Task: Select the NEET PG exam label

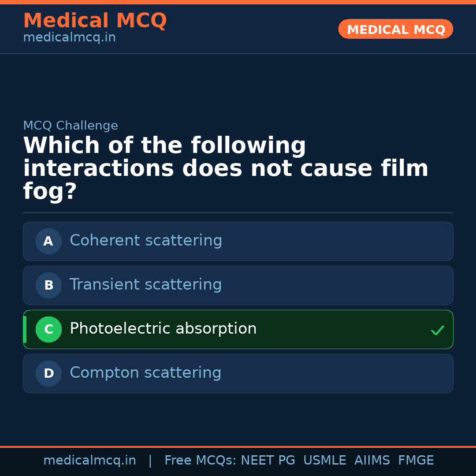Action: tap(268, 460)
